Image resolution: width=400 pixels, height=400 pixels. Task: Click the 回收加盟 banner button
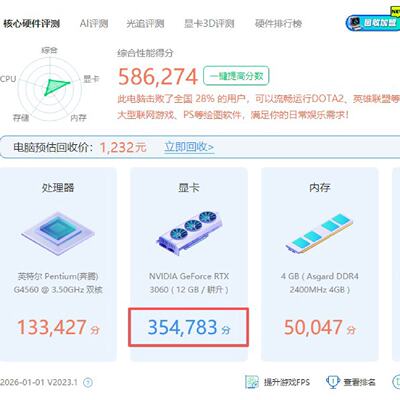tap(372, 23)
